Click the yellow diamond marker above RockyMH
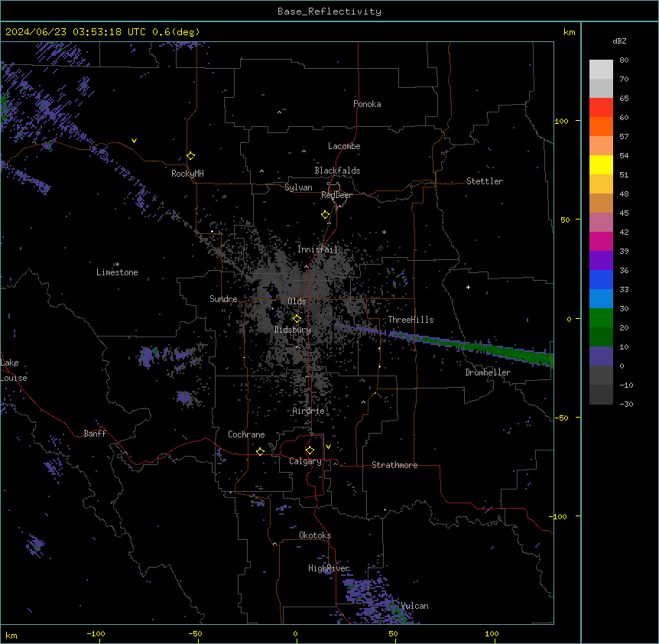 191,156
